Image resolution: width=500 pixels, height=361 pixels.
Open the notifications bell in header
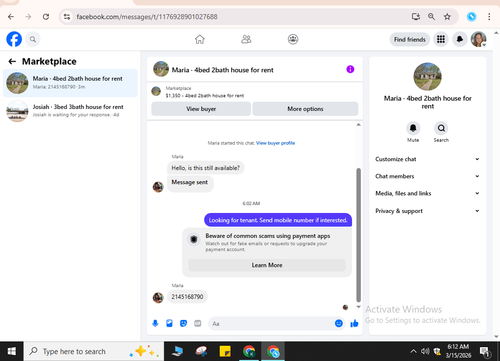pyautogui.click(x=459, y=39)
